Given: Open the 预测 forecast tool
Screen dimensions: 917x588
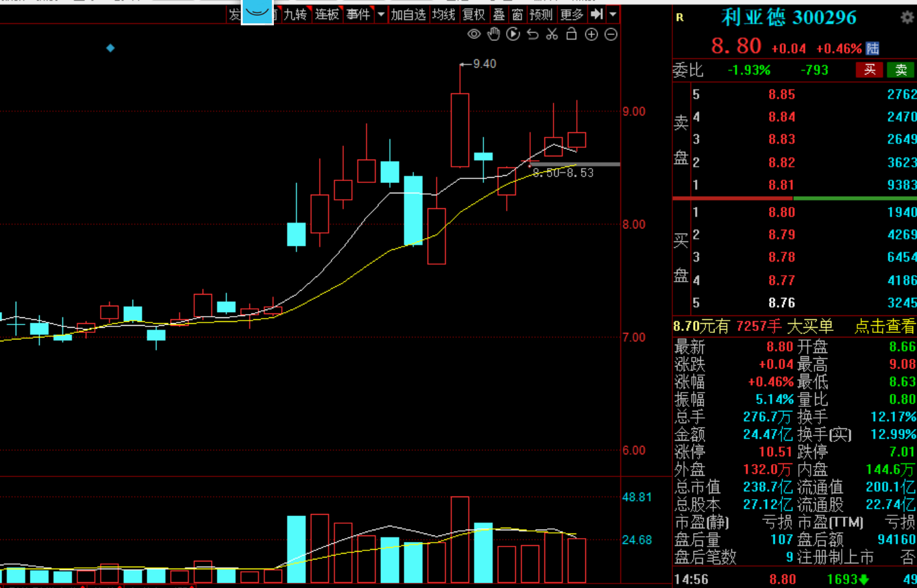Looking at the screenshot, I should pos(541,14).
